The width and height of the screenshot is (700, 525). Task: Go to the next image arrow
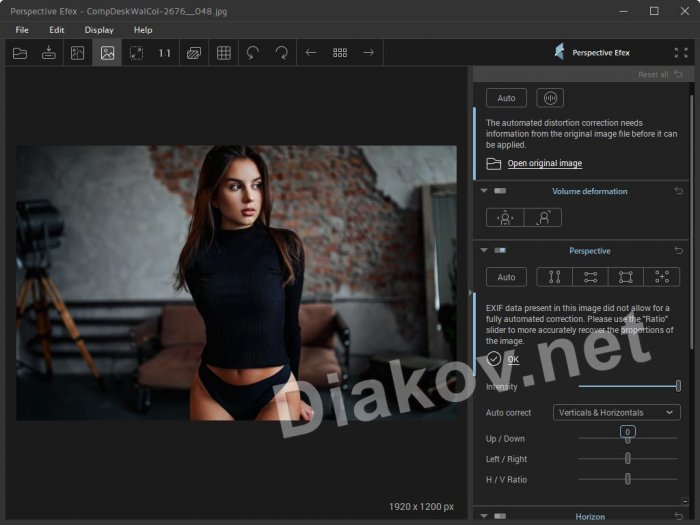[x=368, y=53]
